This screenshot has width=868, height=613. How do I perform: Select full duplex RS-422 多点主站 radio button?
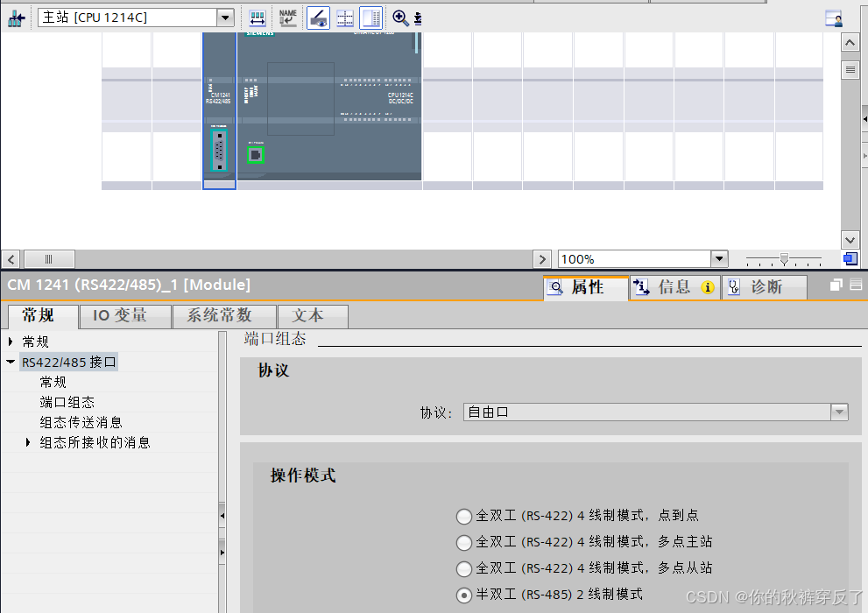pos(464,543)
